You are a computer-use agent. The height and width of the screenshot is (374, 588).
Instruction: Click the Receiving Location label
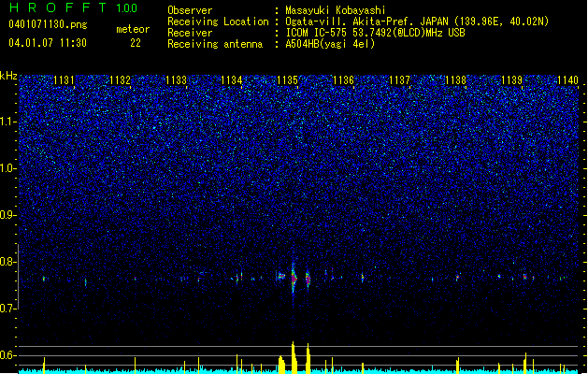218,22
